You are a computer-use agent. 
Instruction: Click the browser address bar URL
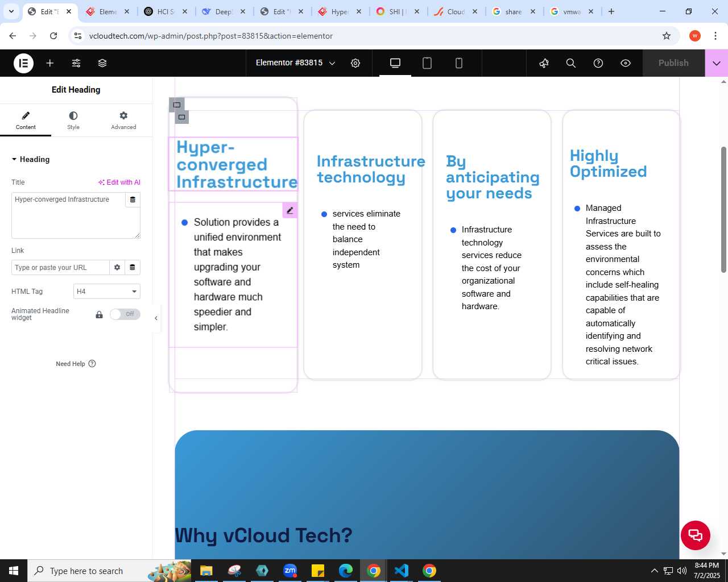click(x=211, y=36)
